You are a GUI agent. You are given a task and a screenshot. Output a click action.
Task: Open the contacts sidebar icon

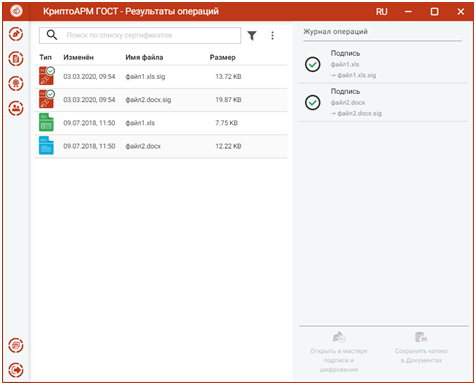coord(16,108)
